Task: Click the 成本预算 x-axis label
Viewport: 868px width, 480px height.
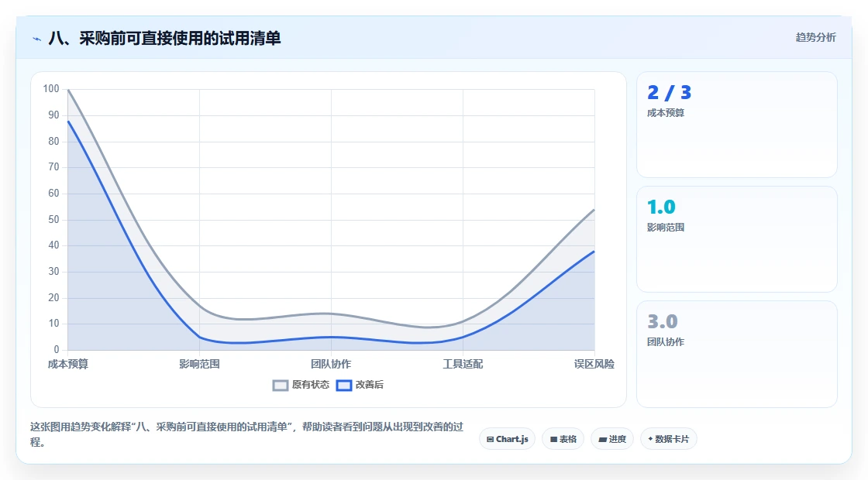Action: [x=68, y=364]
